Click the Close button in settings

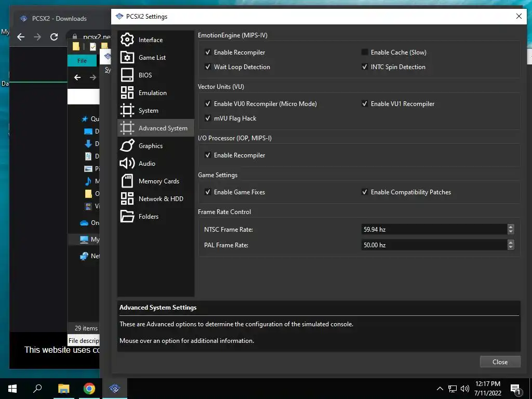tap(500, 362)
